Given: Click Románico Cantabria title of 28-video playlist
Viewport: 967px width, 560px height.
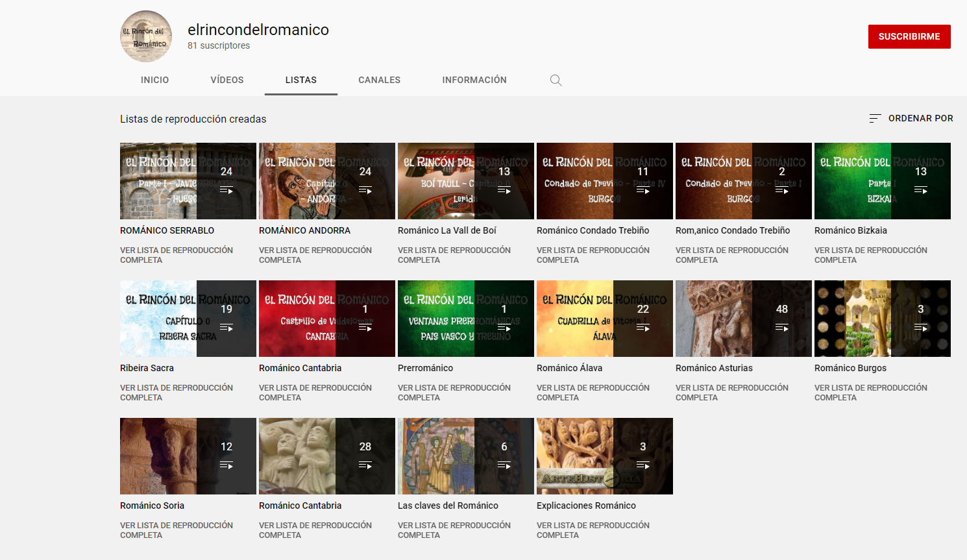Looking at the screenshot, I should [300, 505].
